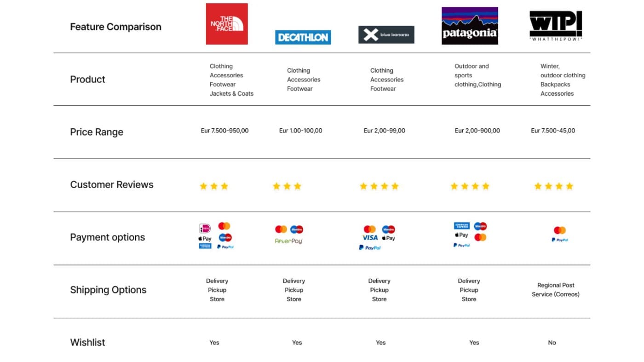644x362 pixels.
Task: Click the Payment options row label
Action: click(107, 237)
